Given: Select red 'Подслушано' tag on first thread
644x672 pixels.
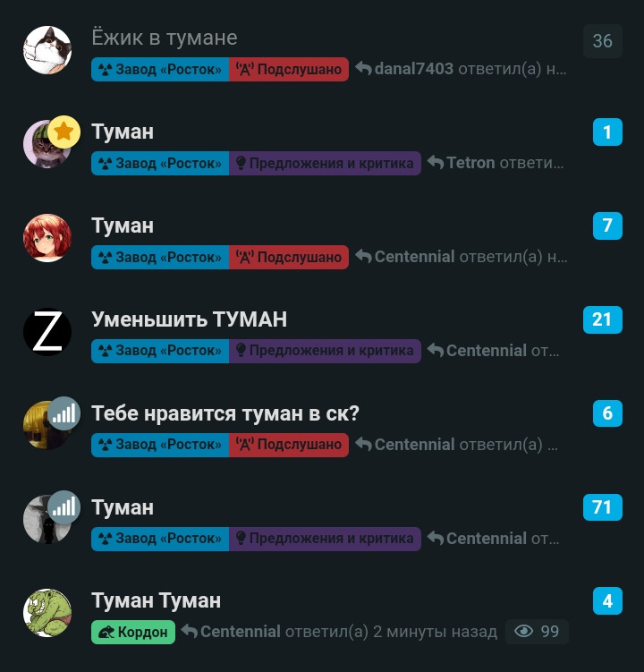Looking at the screenshot, I should pyautogui.click(x=289, y=69).
